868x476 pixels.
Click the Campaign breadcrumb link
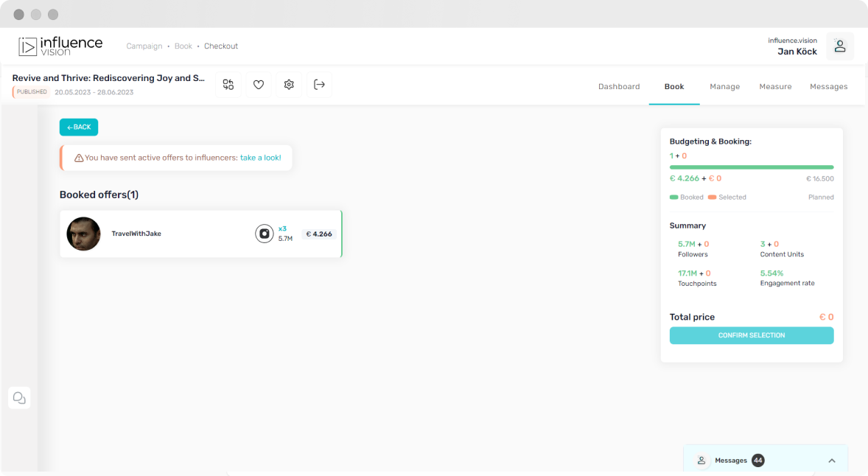[144, 46]
